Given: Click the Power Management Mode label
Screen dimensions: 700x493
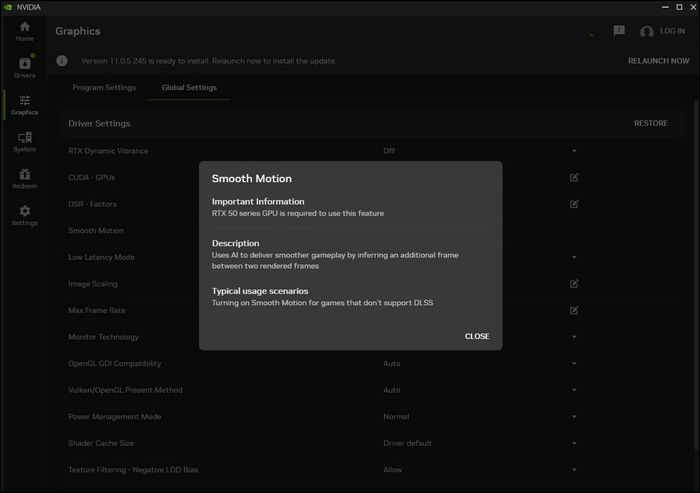Looking at the screenshot, I should click(115, 417).
